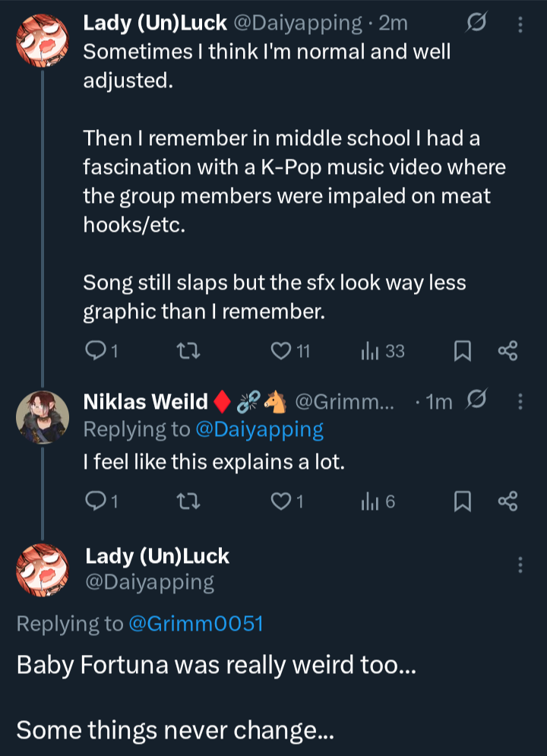Open more options on the bottom tweet
Screen dimensions: 547x756
pos(520,565)
